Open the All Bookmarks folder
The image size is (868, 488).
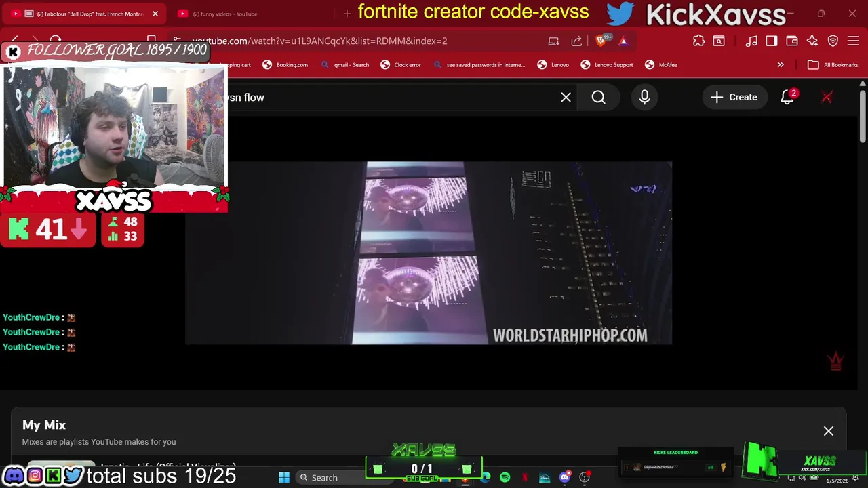coord(833,65)
